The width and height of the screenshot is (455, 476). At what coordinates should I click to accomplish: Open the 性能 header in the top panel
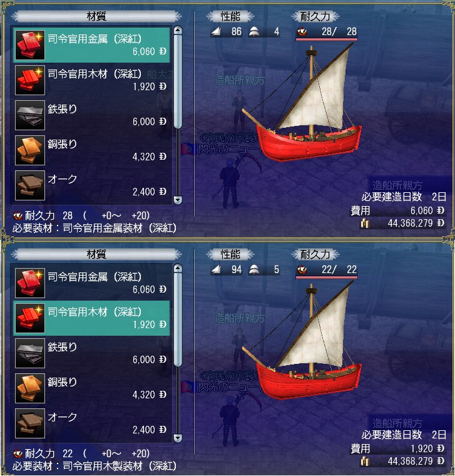coord(230,16)
